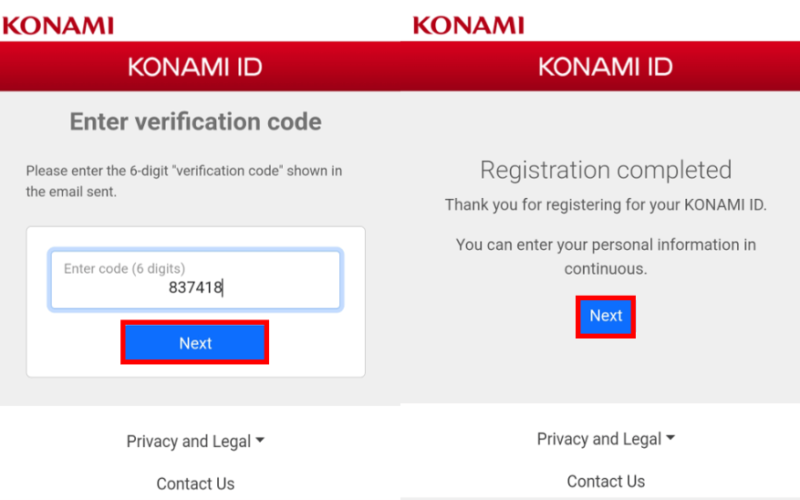Open Contact Us link on the registration completed page
This screenshot has height=500, width=800.
point(606,481)
